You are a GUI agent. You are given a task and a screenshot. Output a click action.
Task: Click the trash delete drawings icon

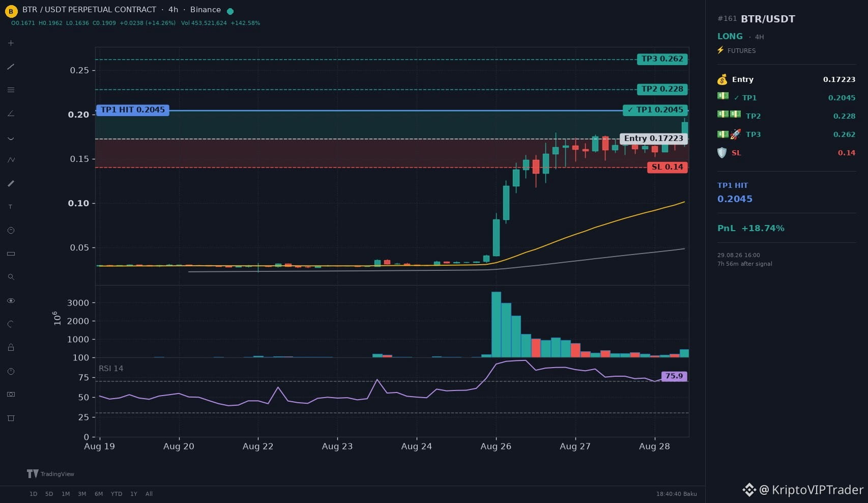[x=11, y=418]
